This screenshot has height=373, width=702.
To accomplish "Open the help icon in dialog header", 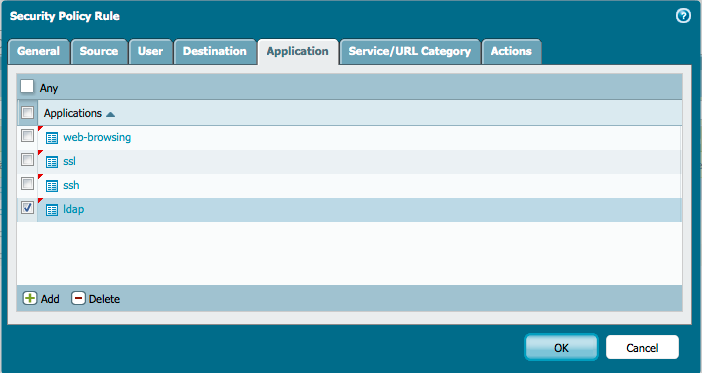I will (x=683, y=16).
